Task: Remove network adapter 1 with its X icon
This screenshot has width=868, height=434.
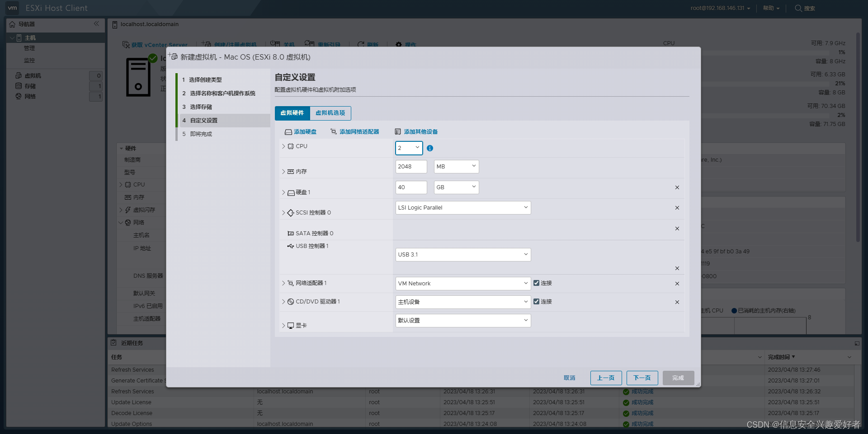Action: (677, 284)
